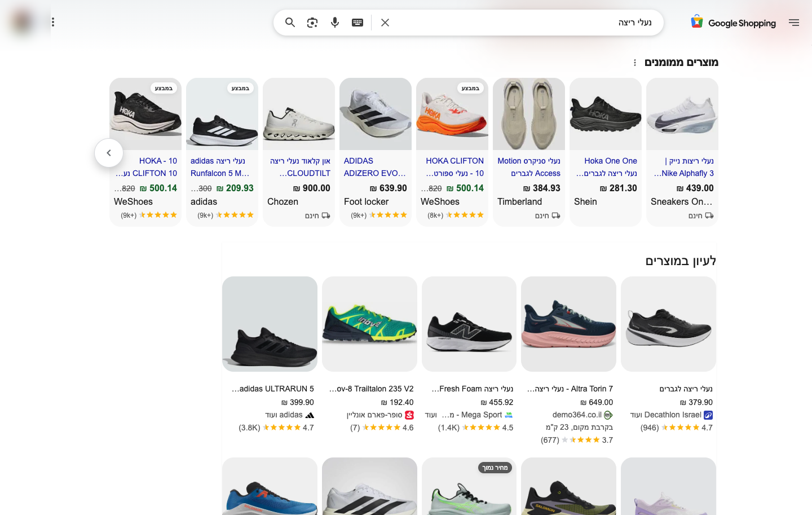
Task: Open the Timberland Motion Access shoe image
Action: tap(529, 114)
